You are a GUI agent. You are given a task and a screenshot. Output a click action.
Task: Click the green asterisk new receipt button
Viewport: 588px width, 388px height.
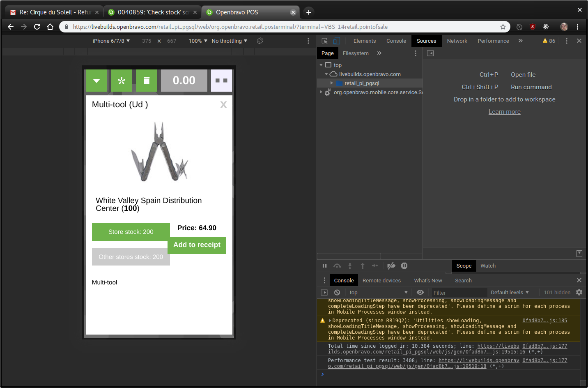pos(122,81)
